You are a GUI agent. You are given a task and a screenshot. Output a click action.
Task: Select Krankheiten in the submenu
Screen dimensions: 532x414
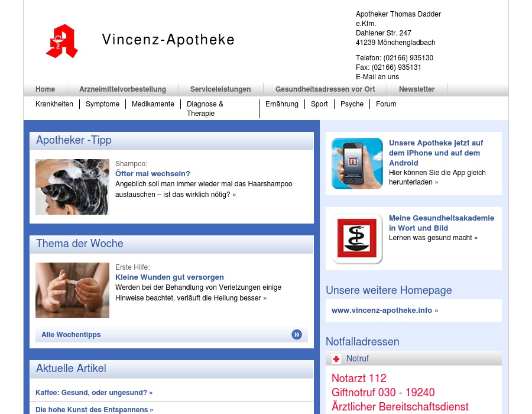pyautogui.click(x=54, y=104)
